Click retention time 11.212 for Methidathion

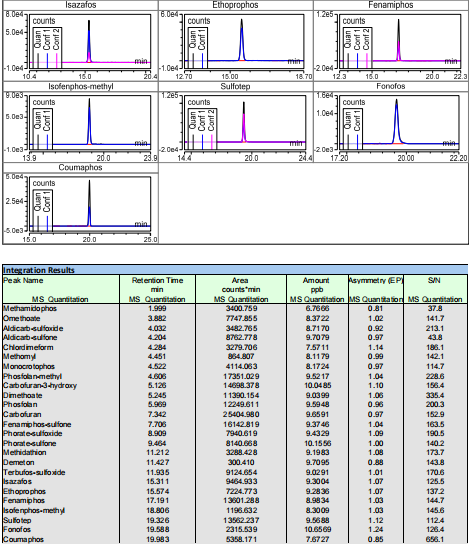(158, 452)
